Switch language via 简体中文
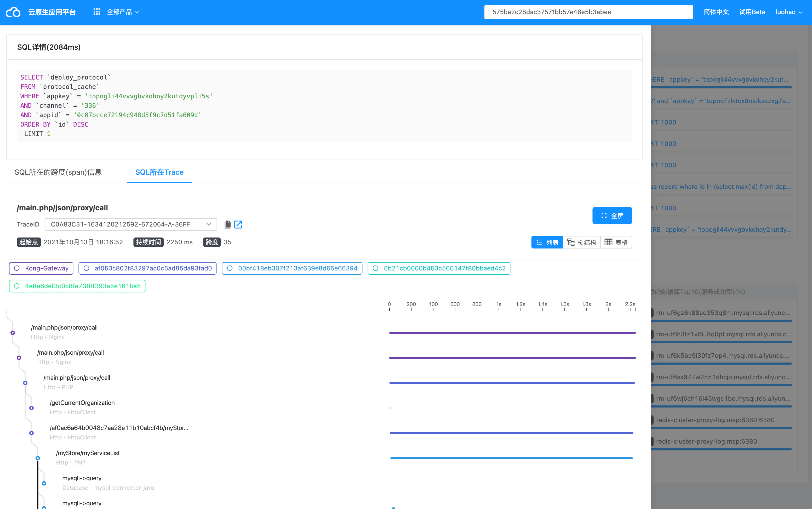This screenshot has height=509, width=812. pos(716,12)
